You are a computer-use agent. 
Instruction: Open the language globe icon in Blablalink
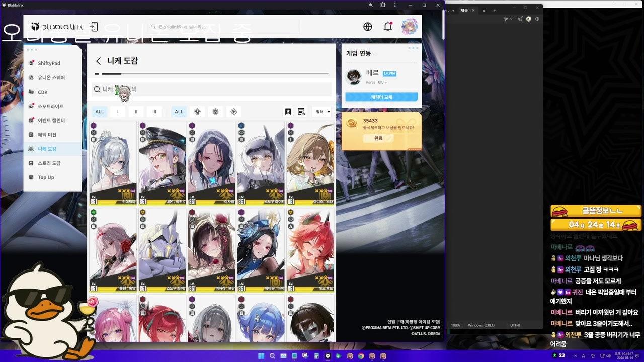pos(368,27)
